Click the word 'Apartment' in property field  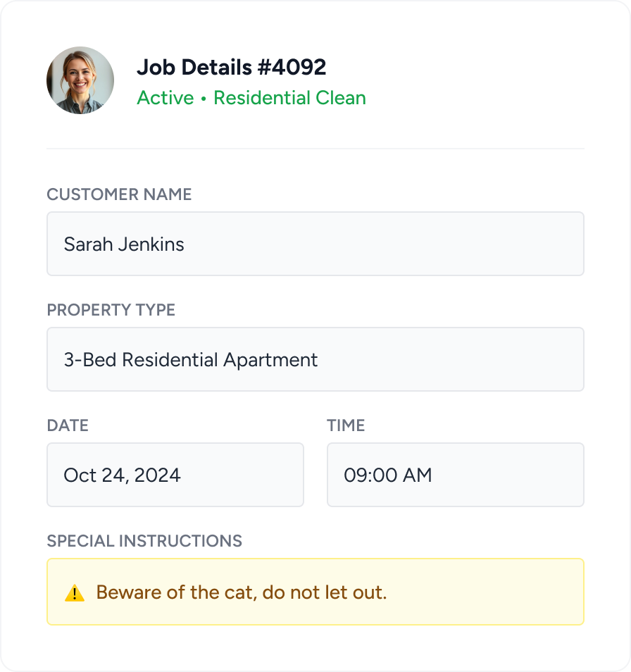[270, 360]
